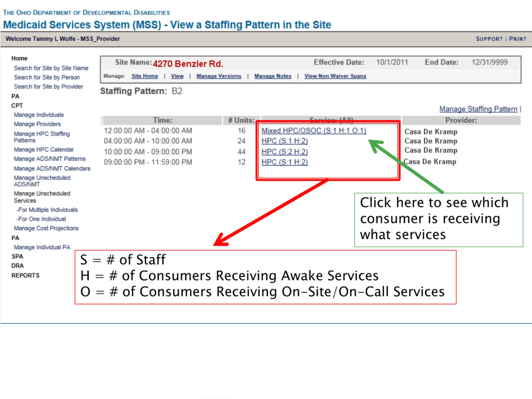Screen dimensions: 532x399
Task: Click end date 12/31/9999
Action: [x=490, y=62]
